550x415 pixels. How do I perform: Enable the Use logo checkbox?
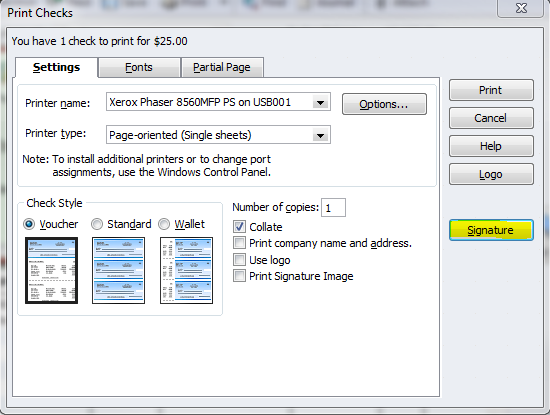click(x=240, y=260)
